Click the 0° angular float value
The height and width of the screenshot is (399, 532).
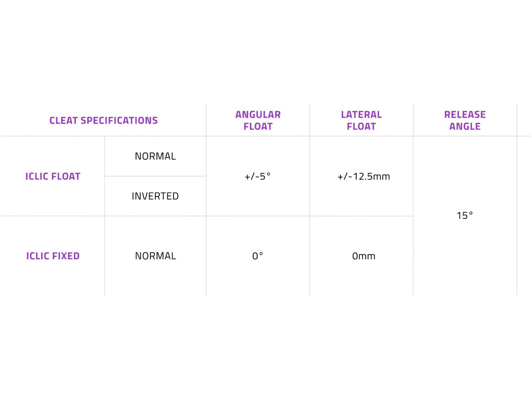point(258,256)
